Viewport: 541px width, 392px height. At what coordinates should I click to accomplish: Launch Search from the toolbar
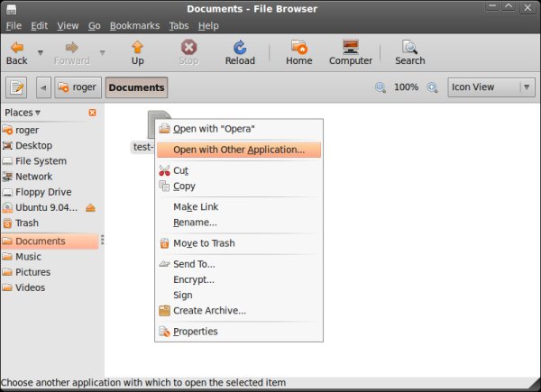(410, 53)
